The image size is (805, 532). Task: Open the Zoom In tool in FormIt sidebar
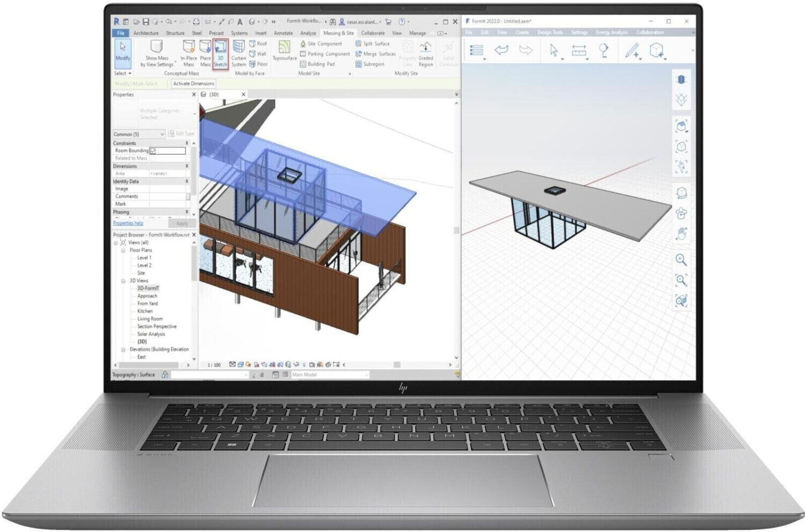682,260
